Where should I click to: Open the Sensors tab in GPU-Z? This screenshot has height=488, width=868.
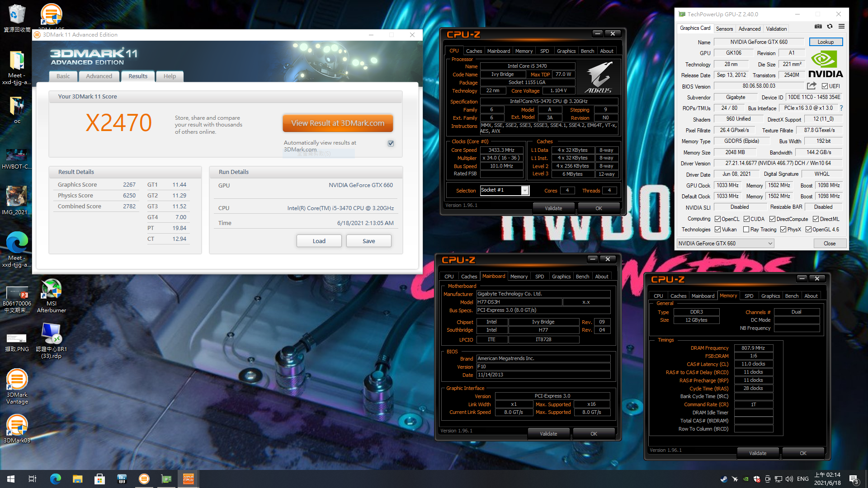pos(724,29)
